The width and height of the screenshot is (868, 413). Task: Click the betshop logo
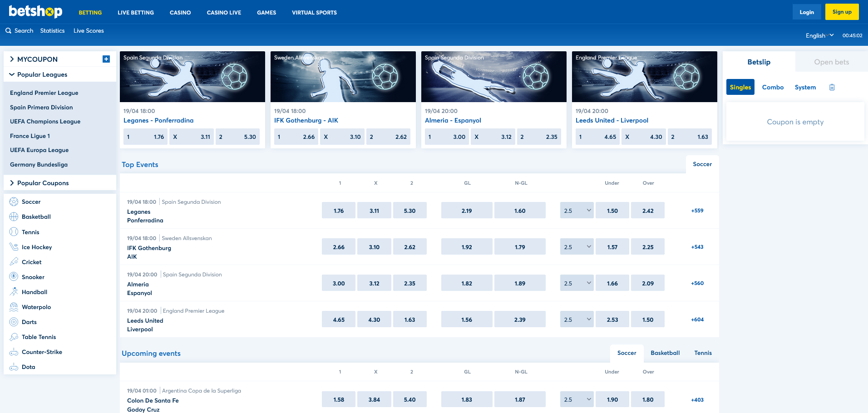35,11
